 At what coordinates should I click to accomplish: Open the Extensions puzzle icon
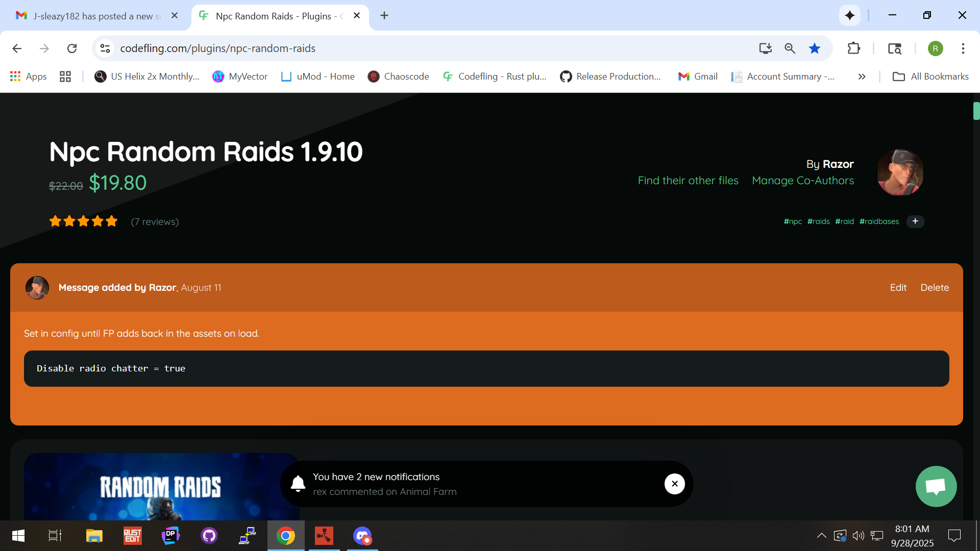coord(853,48)
